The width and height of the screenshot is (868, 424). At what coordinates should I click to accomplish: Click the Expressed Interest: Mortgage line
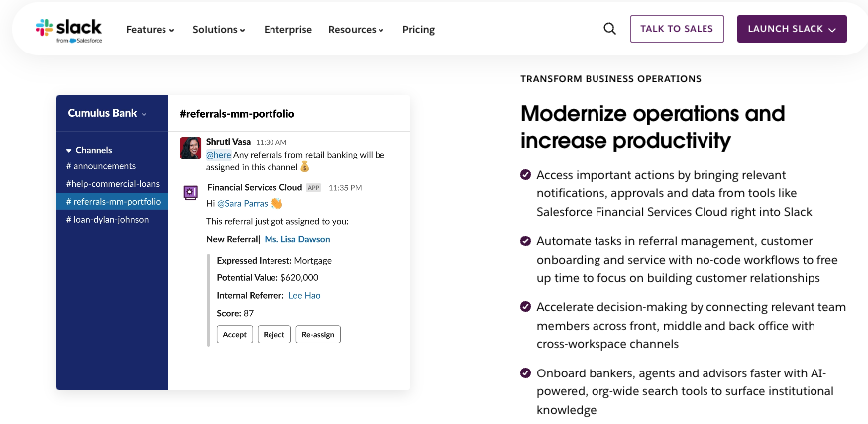pyautogui.click(x=274, y=261)
